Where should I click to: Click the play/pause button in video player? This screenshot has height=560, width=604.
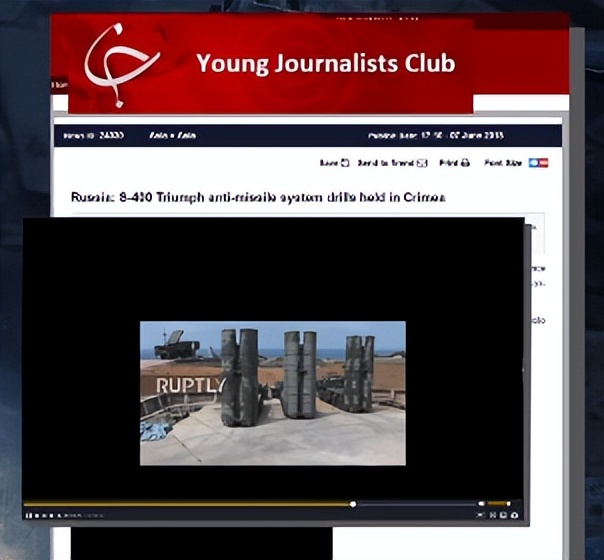coord(30,515)
